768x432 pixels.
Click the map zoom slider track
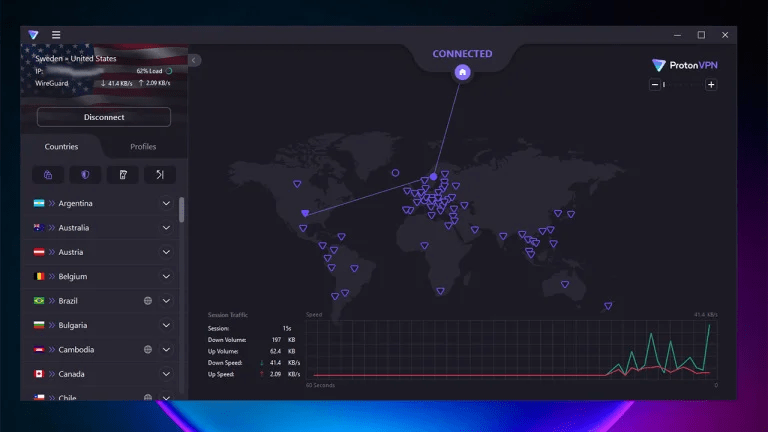(x=683, y=85)
